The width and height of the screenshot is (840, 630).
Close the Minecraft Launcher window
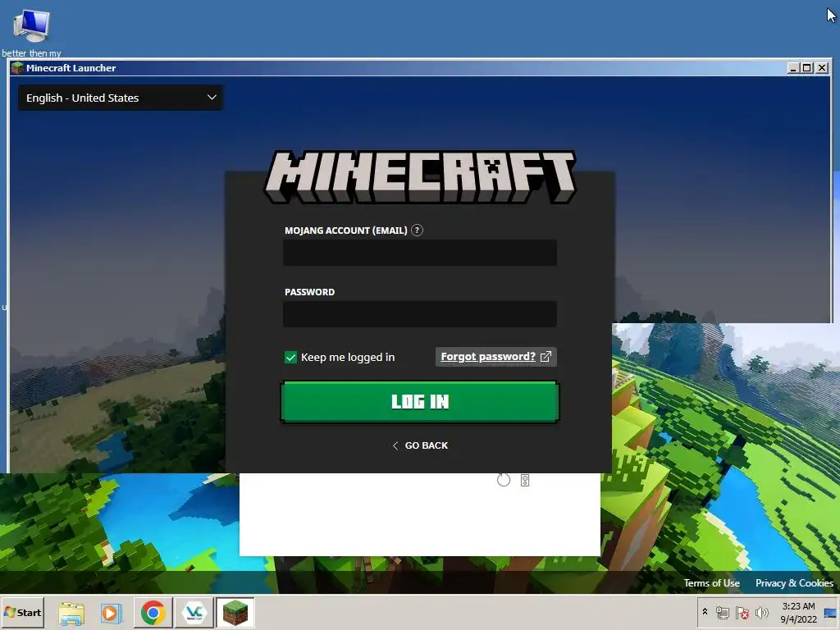coord(822,68)
